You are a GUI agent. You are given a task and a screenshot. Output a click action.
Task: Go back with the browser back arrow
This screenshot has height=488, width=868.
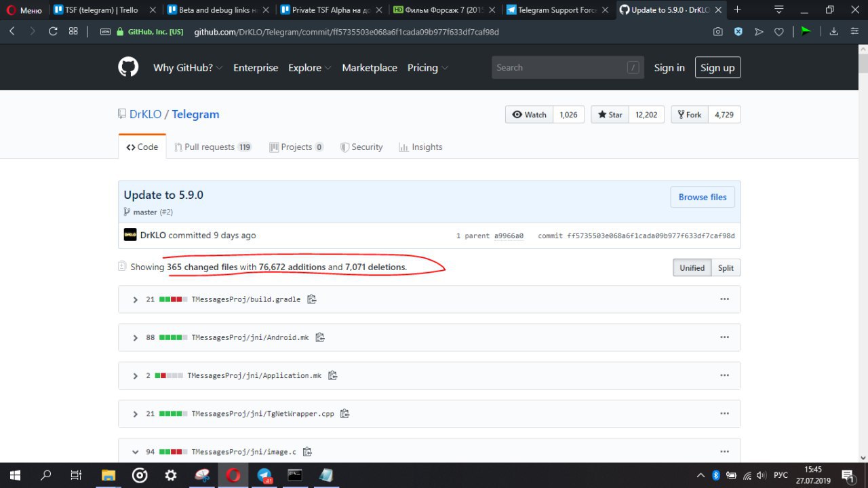click(x=12, y=31)
